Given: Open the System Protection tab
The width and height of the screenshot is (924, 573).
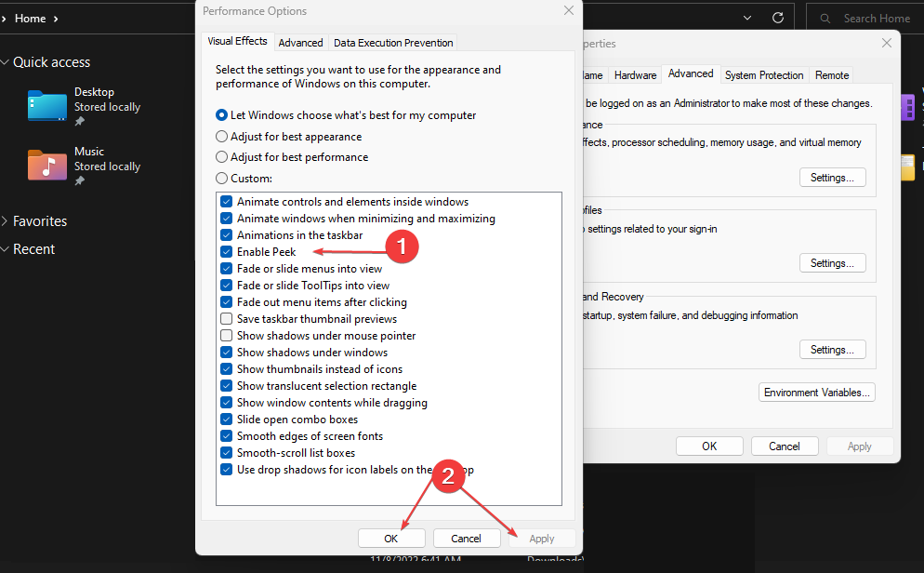Looking at the screenshot, I should click(x=764, y=75).
